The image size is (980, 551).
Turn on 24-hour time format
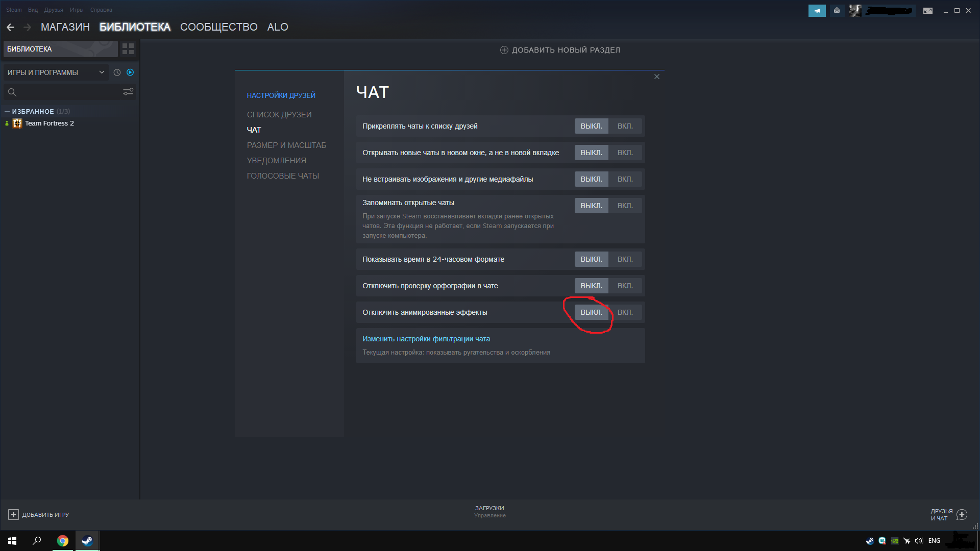click(625, 259)
